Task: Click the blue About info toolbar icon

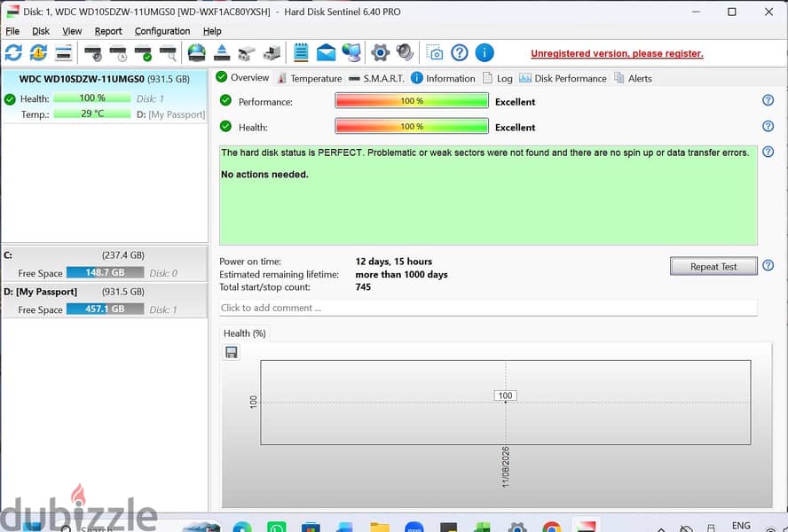Action: (485, 52)
